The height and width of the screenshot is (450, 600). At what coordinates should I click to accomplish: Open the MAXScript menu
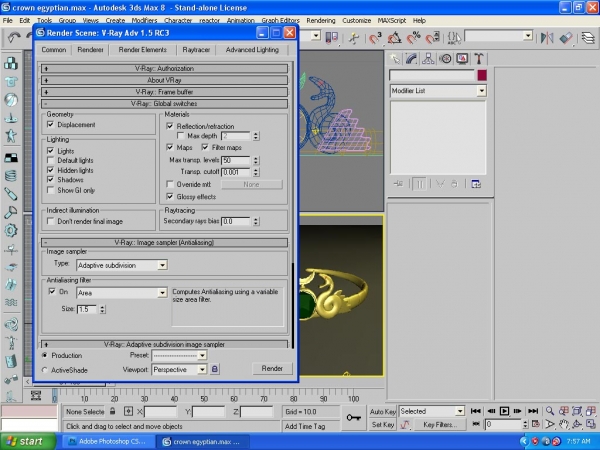tap(391, 20)
